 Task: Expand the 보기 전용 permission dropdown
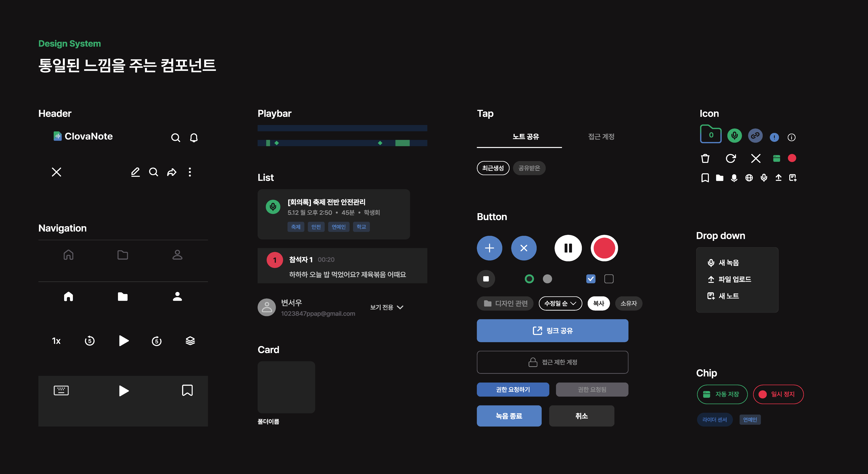pyautogui.click(x=386, y=307)
